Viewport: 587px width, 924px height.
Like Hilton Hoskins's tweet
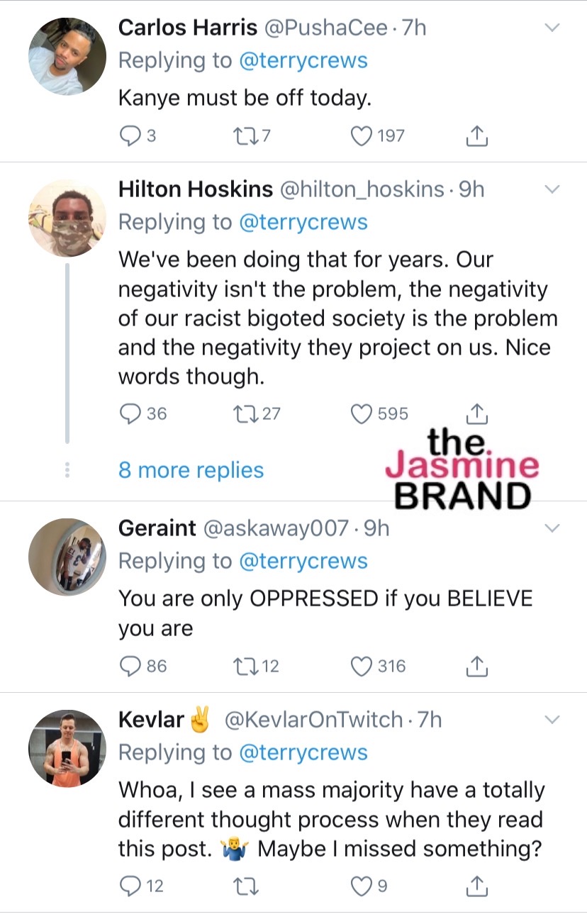362,413
